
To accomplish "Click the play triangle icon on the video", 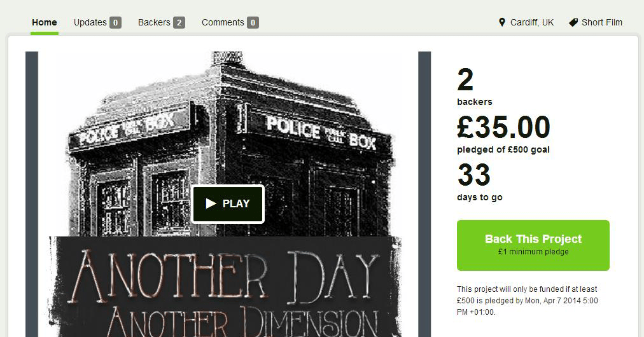I will [211, 203].
